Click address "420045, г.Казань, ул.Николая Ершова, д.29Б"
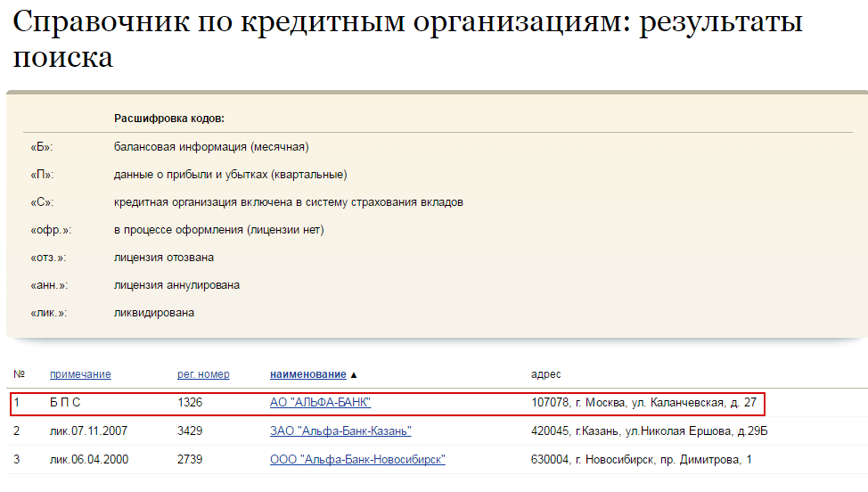868x492 pixels. pos(650,431)
